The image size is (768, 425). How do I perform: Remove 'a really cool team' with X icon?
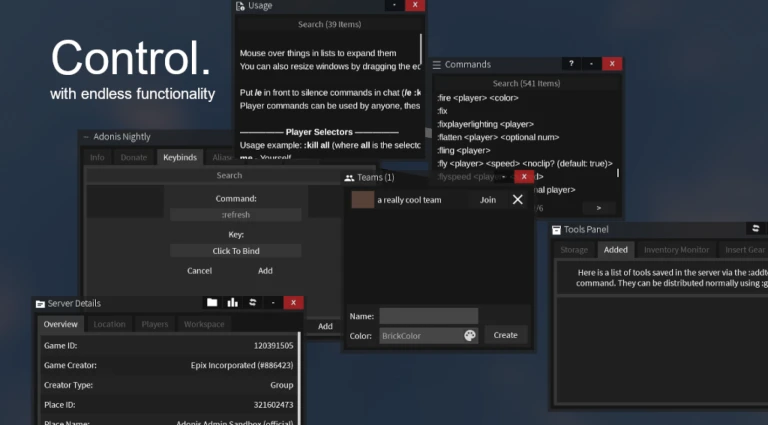(517, 200)
